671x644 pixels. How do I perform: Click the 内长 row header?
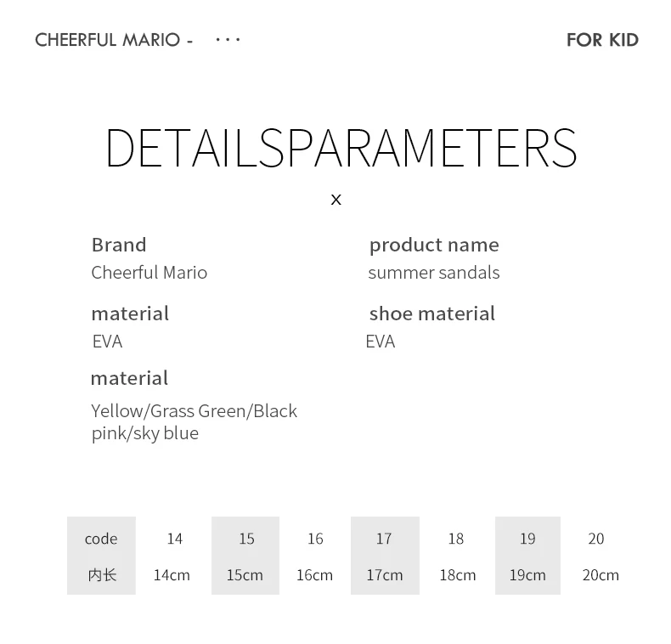tap(102, 574)
